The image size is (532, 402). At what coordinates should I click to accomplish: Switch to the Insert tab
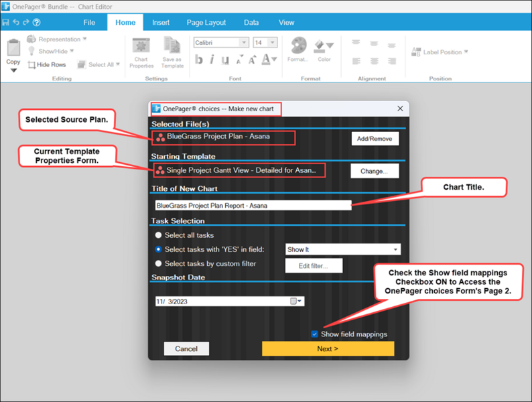click(161, 22)
